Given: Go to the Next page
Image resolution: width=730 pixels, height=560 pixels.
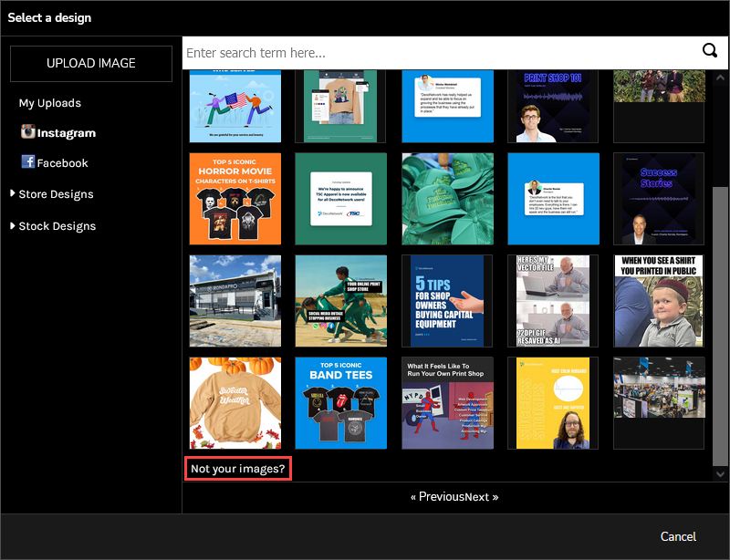Looking at the screenshot, I should coord(482,497).
